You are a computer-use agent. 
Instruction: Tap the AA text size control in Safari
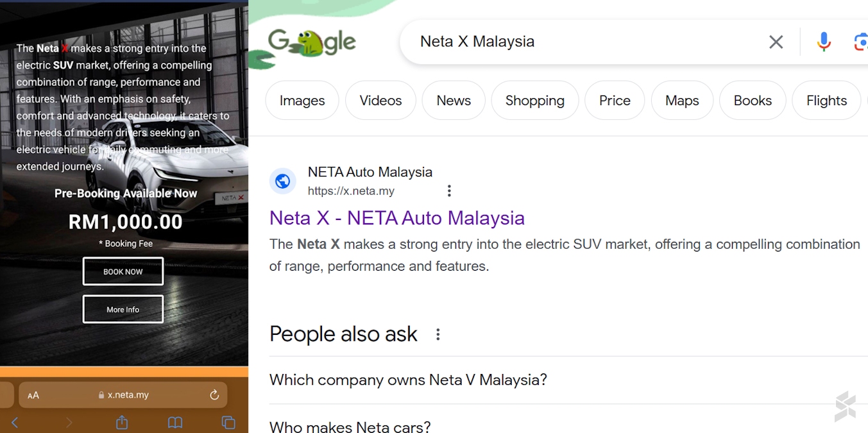[33, 395]
